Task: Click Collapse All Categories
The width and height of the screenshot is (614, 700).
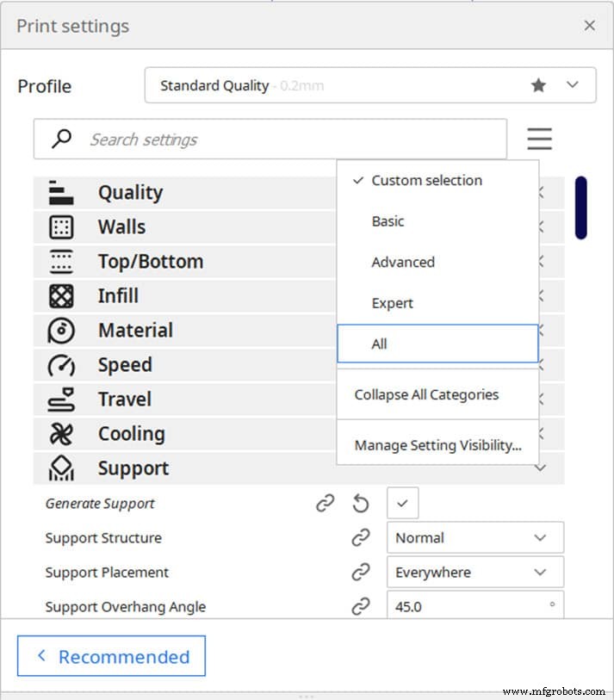Action: pyautogui.click(x=425, y=393)
